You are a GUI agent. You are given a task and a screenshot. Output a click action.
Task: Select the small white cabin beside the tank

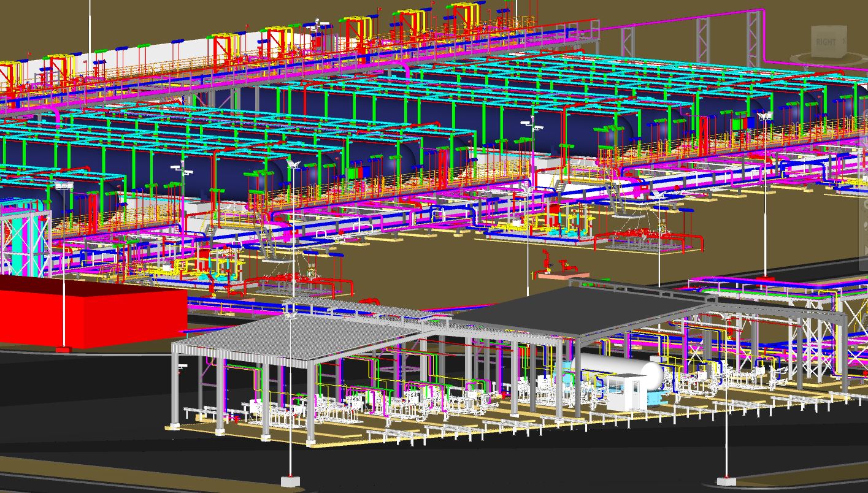click(x=627, y=394)
